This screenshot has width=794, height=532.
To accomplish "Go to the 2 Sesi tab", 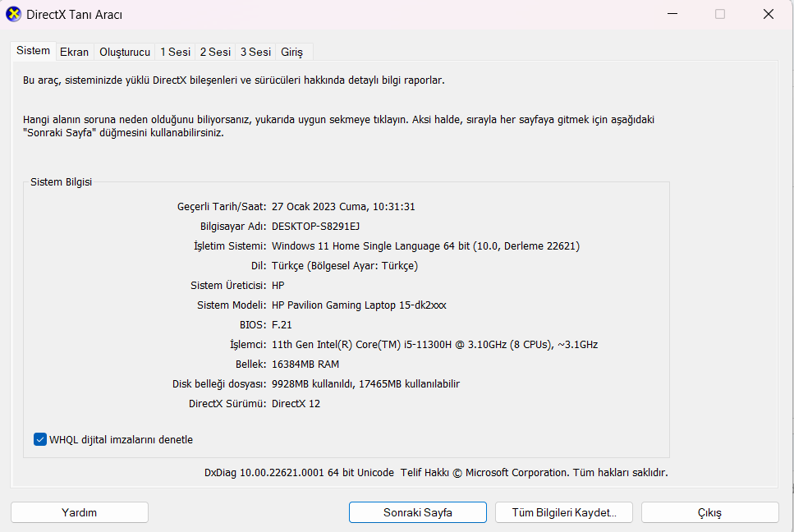I will click(215, 53).
